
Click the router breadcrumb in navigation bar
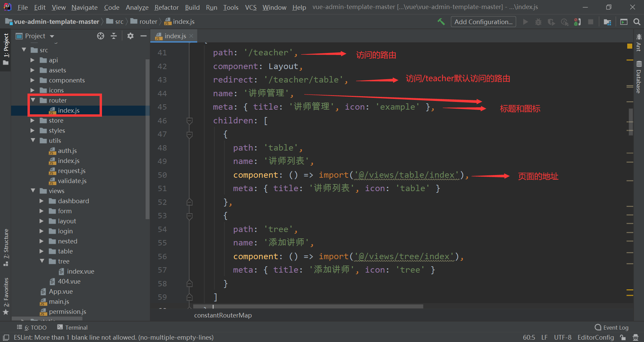click(144, 21)
